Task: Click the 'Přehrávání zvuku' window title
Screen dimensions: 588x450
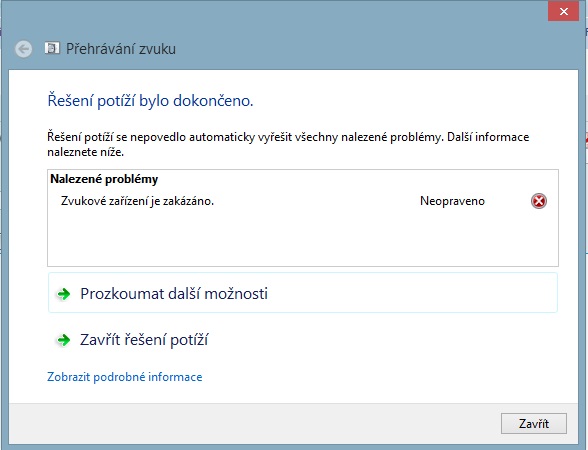Action: coord(121,49)
